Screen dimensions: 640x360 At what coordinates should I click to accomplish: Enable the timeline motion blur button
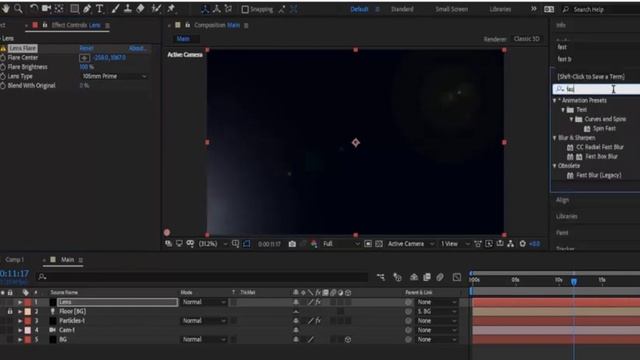click(440, 277)
